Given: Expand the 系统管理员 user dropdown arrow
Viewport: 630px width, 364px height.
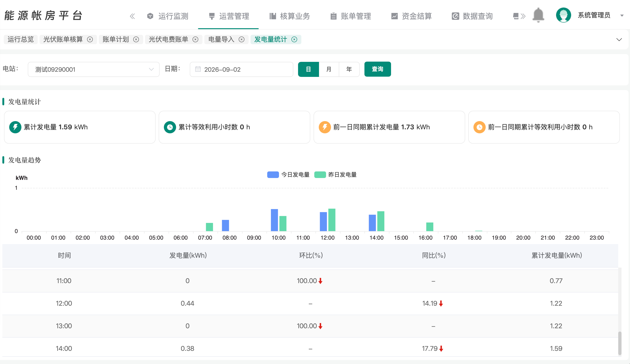Looking at the screenshot, I should click(x=622, y=16).
